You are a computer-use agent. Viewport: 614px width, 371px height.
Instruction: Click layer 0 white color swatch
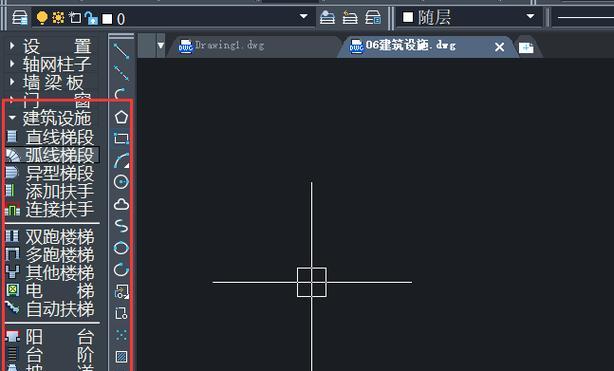click(x=107, y=18)
